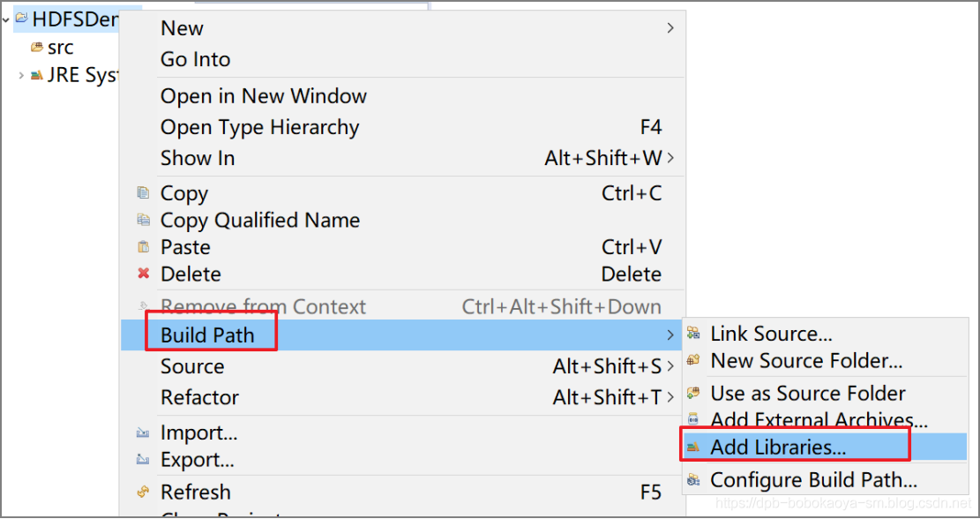Screen dimensions: 980x519
Task: Click the Copy icon in context menu
Action: [x=143, y=193]
